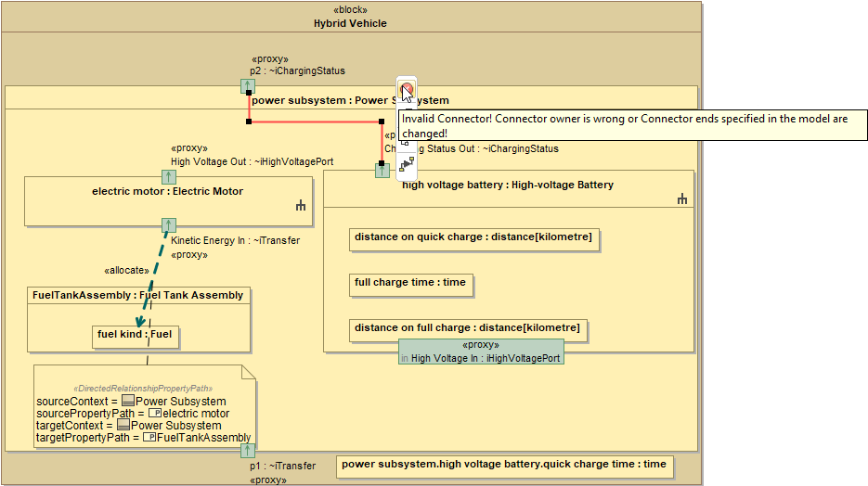Click the block icon beside sourceContext value
This screenshot has width=868, height=486.
127,402
